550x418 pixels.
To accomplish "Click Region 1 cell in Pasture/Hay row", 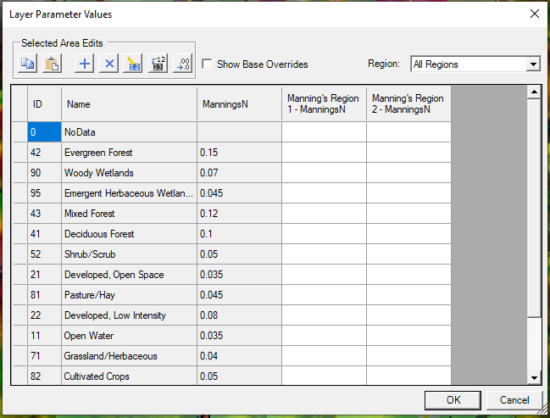I will point(324,295).
